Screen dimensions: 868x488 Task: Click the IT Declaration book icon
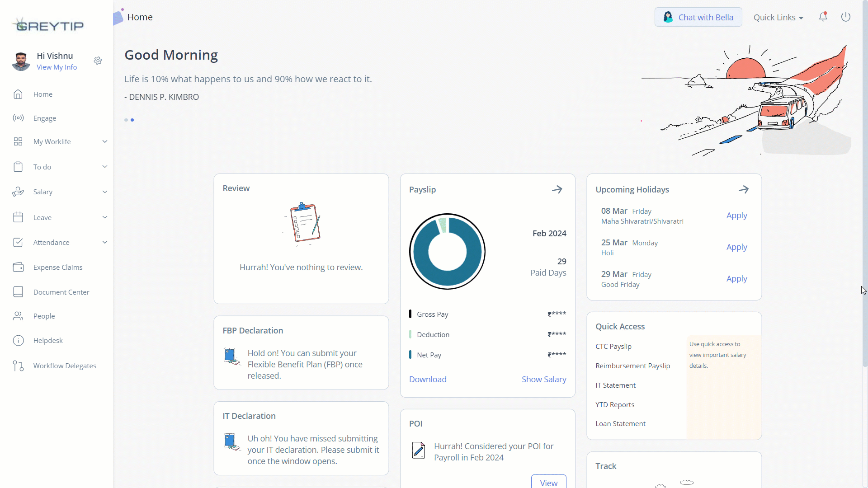pyautogui.click(x=231, y=442)
